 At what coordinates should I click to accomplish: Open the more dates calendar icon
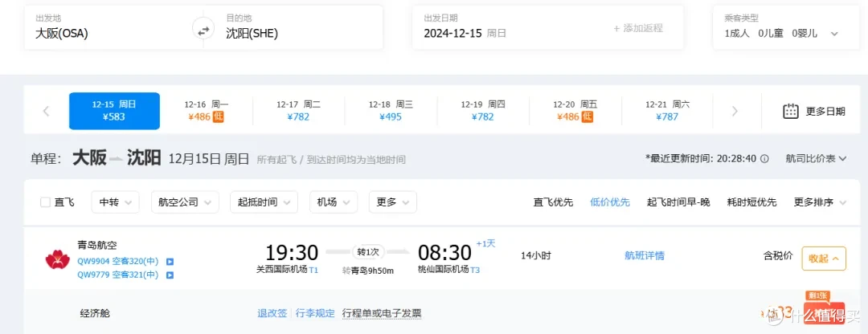[x=791, y=111]
